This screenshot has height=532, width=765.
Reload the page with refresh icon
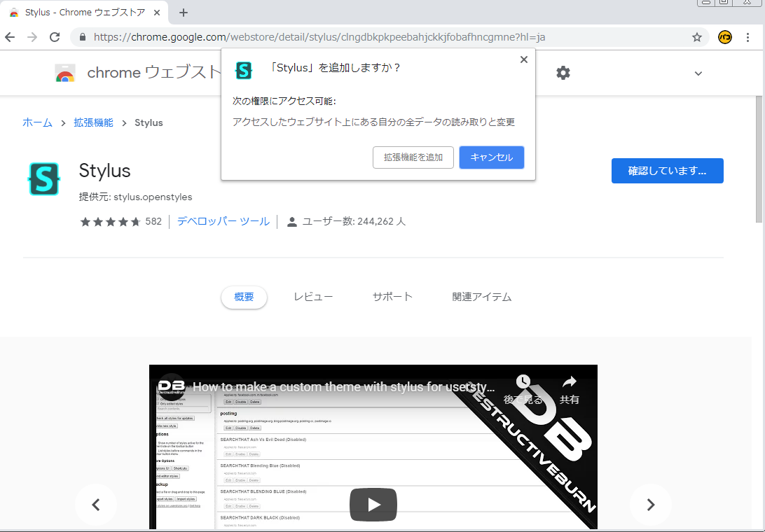pos(55,37)
